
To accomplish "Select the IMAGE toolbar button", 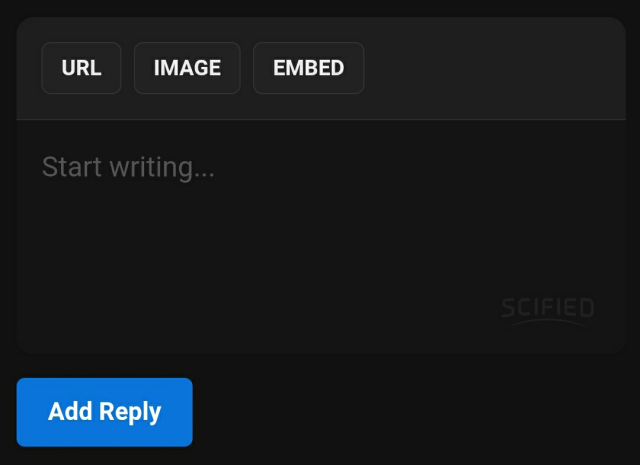I will tap(187, 68).
